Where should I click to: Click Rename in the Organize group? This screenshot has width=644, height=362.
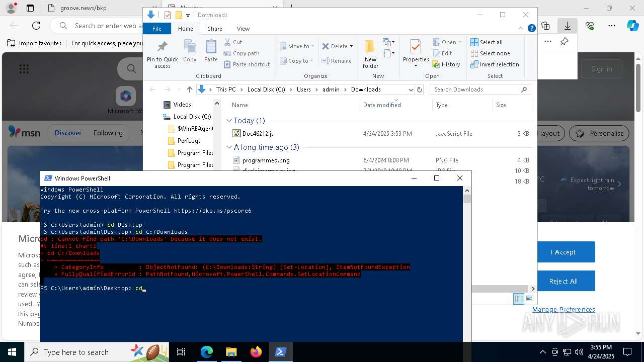tap(337, 61)
